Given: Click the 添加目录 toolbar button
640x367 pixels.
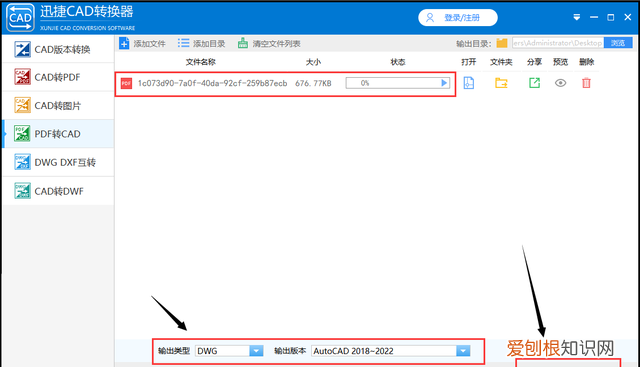Looking at the screenshot, I should click(202, 43).
